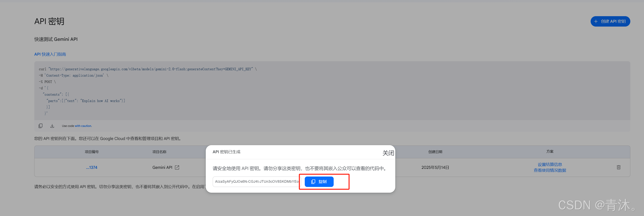Open 查看使用情况数据 link
Screen dimensions: 644x216
(550, 170)
